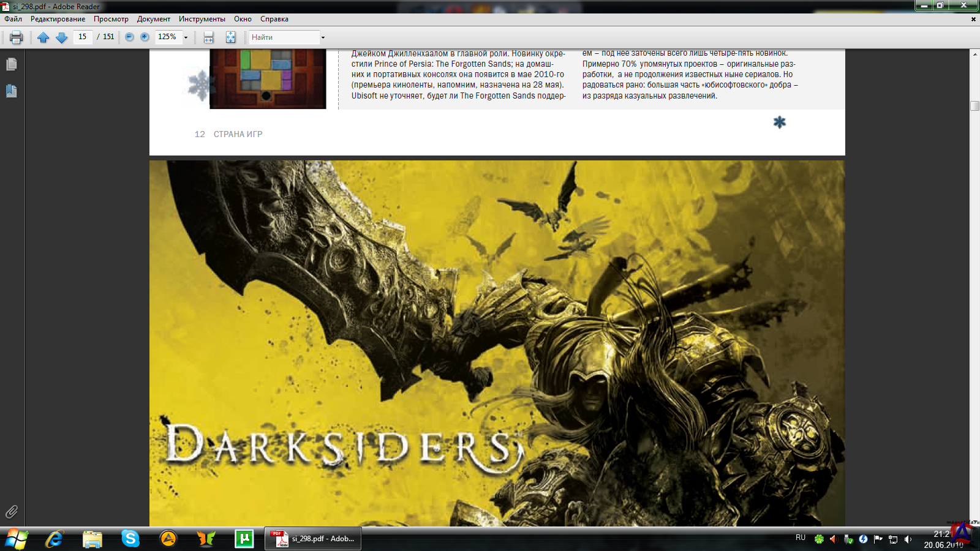Click the page number field showing 15
980x551 pixels.
click(x=83, y=37)
